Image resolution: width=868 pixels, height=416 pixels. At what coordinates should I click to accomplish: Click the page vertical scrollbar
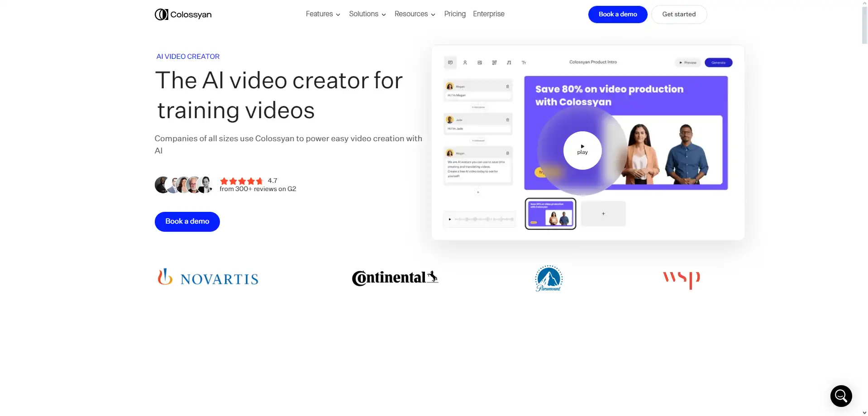(864, 25)
